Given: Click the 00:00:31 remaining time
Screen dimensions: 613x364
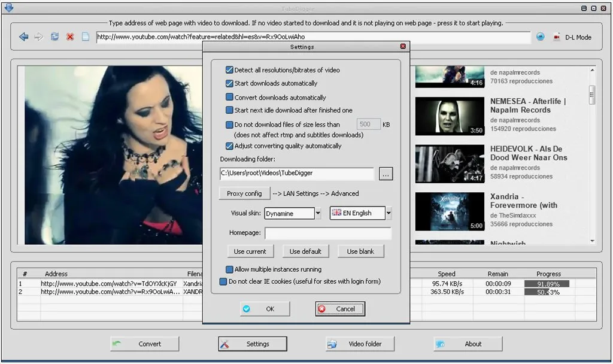Looking at the screenshot, I should pos(498,292).
